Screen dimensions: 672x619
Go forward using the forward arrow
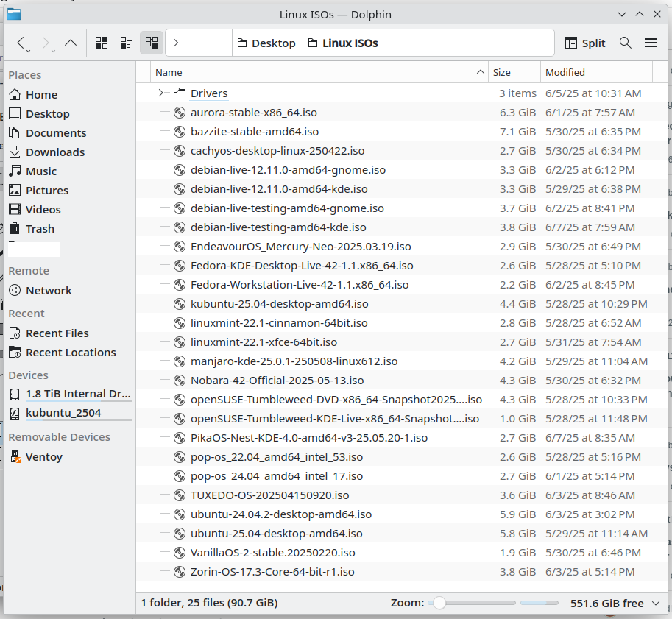click(x=46, y=43)
